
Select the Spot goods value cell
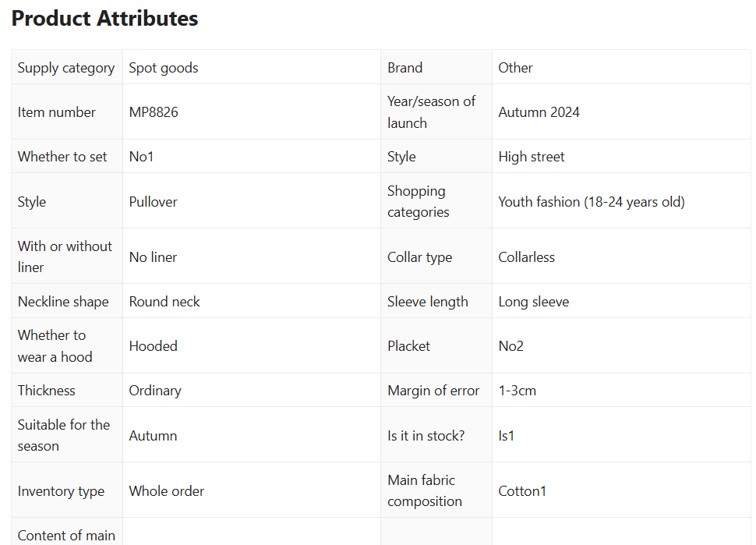pyautogui.click(x=164, y=68)
